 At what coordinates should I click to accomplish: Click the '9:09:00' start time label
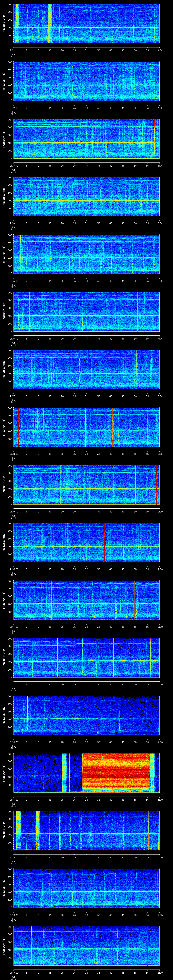click(14, 512)
